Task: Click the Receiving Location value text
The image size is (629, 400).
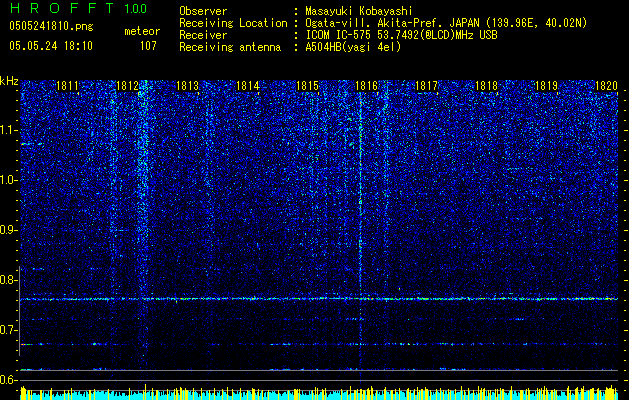Action: [446, 23]
